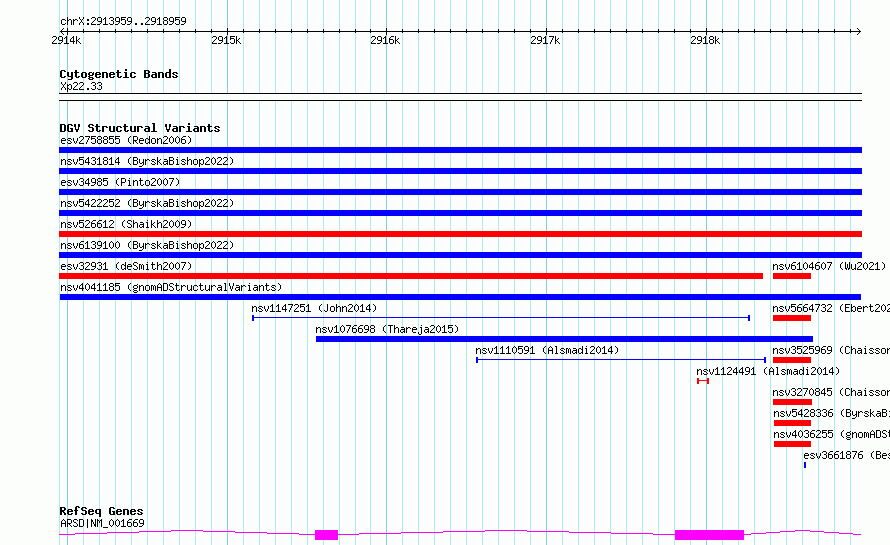Open nsv5664732 (Ebert) variant label
This screenshot has width=890, height=545.
[831, 308]
